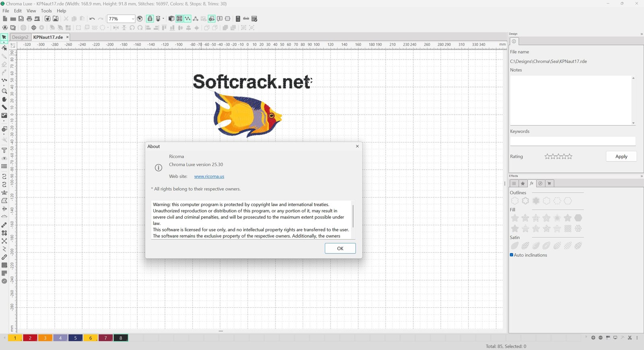The width and height of the screenshot is (644, 350).
Task: Close the About dialog with X
Action: [357, 146]
